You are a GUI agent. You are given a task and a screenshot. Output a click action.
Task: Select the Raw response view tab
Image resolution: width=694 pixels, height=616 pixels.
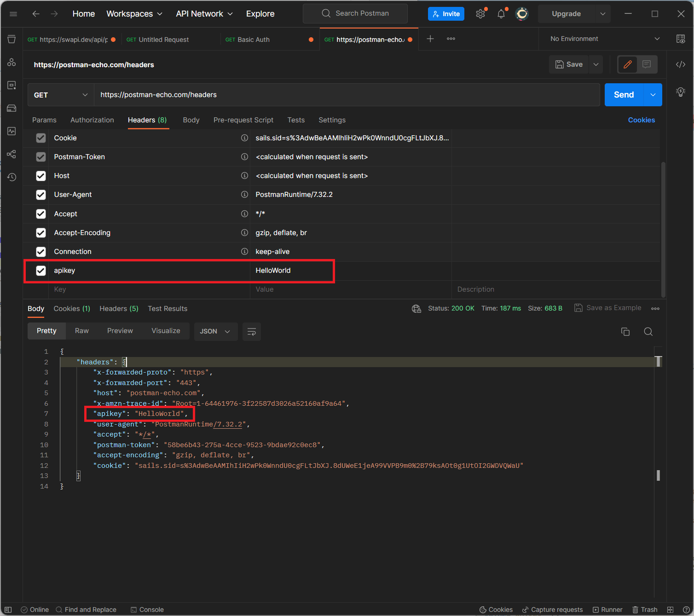point(82,331)
